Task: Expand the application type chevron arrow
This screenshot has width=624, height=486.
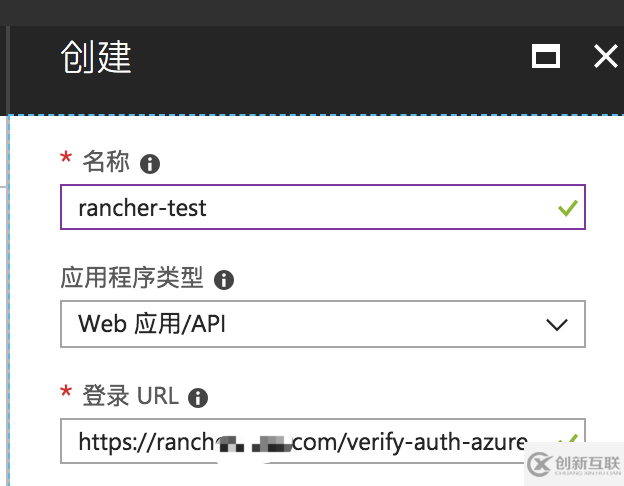Action: [x=557, y=325]
